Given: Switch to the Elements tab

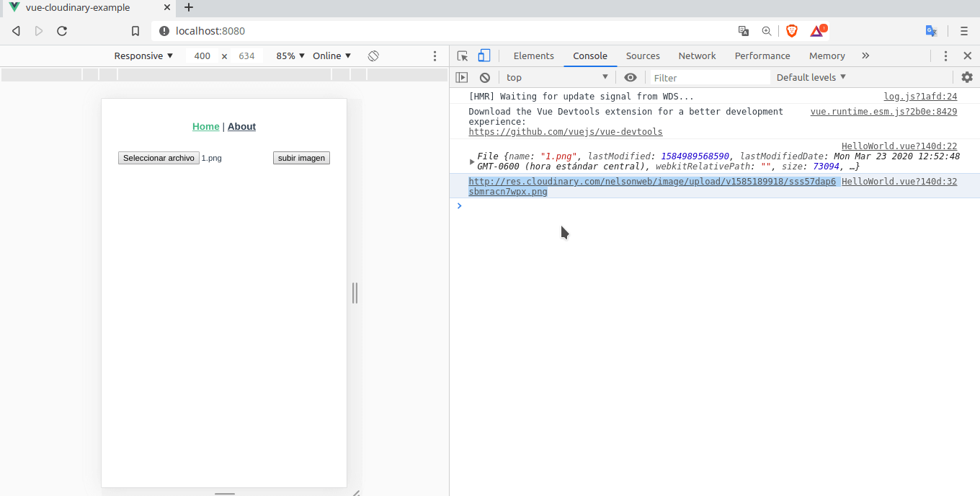Looking at the screenshot, I should pyautogui.click(x=533, y=56).
